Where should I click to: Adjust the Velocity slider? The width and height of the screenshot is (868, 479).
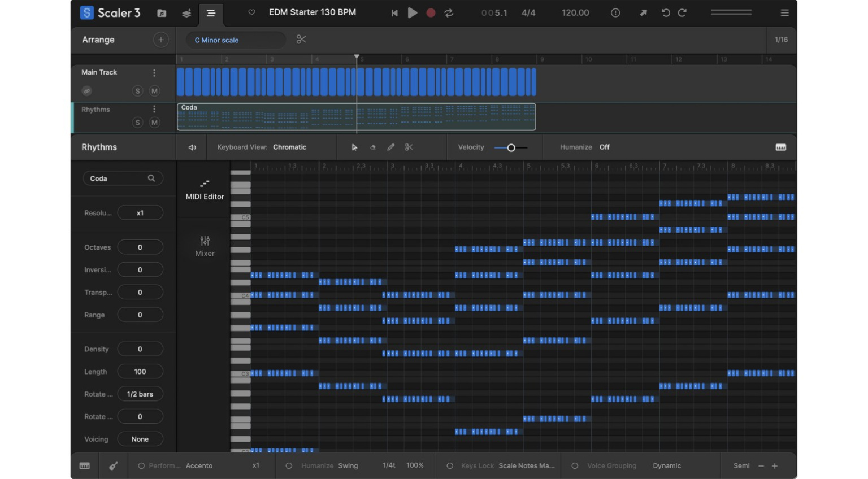(x=510, y=147)
